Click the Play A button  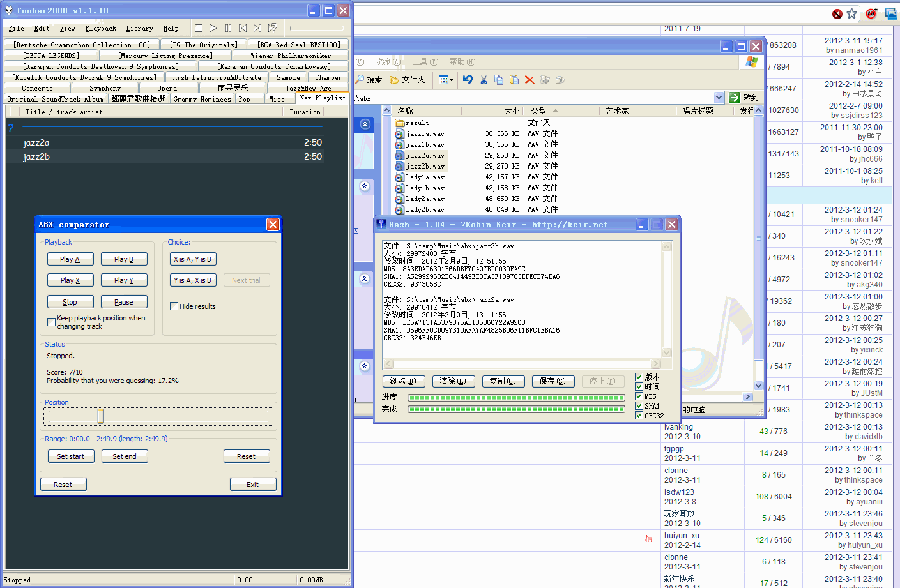click(70, 259)
